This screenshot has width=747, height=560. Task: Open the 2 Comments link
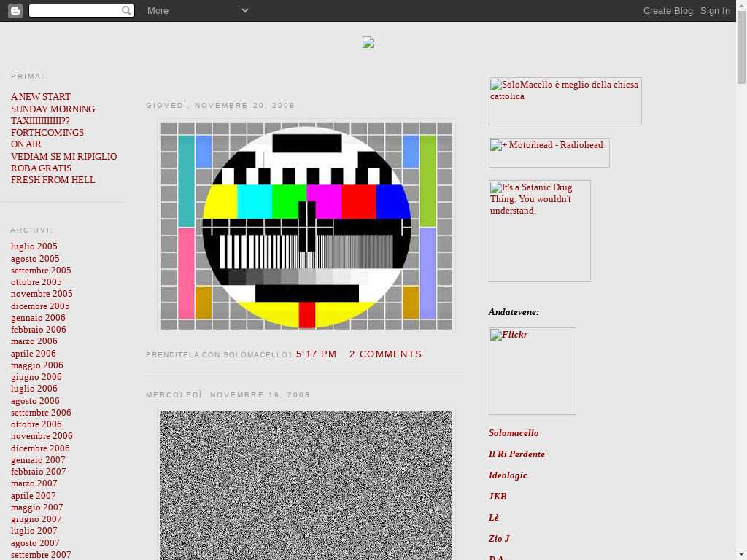tap(385, 354)
